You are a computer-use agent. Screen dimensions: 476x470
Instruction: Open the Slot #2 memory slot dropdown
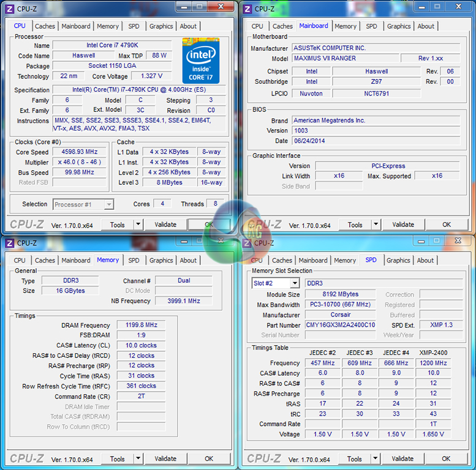click(295, 283)
